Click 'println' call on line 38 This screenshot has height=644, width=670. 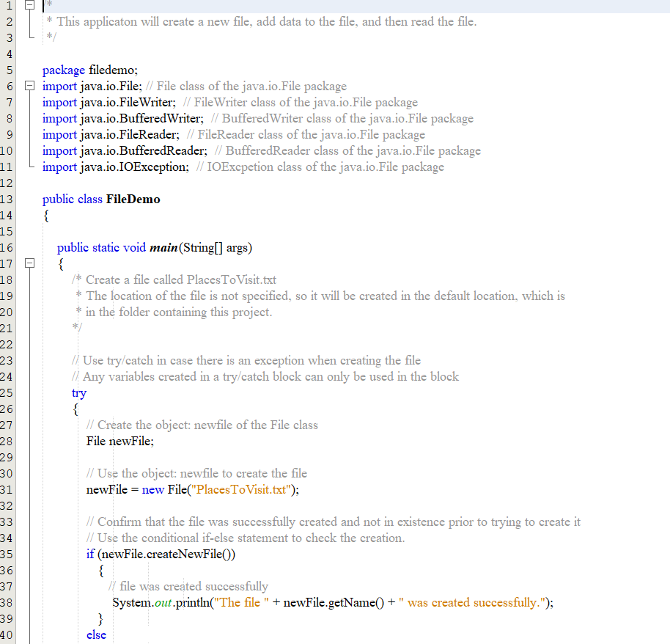tap(193, 602)
